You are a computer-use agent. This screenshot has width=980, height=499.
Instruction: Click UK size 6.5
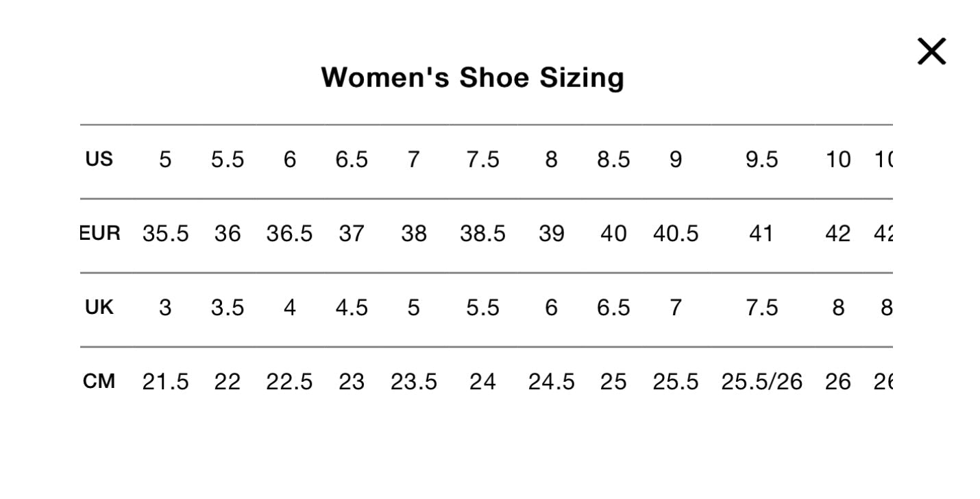tap(614, 308)
